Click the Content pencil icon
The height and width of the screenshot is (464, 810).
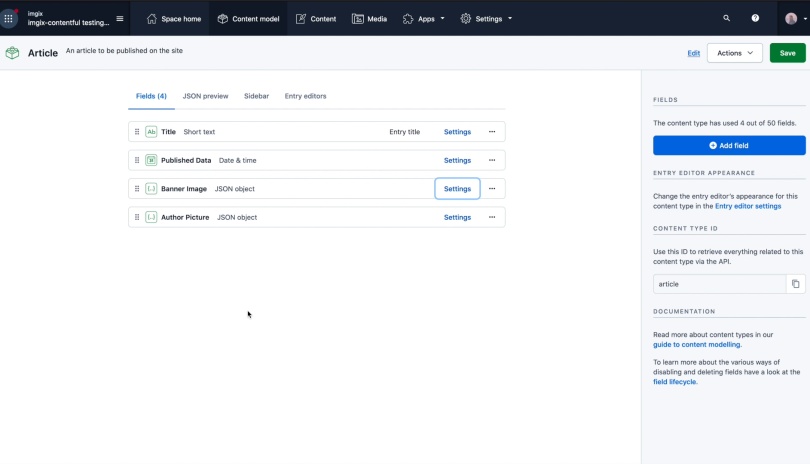coord(301,19)
